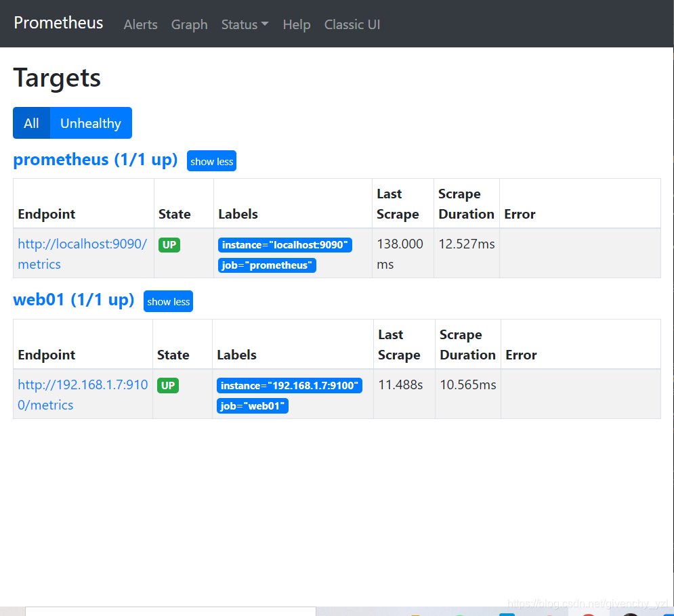This screenshot has width=674, height=616.
Task: Click the UP badge for 192.168.1.7:9100
Action: [167, 385]
